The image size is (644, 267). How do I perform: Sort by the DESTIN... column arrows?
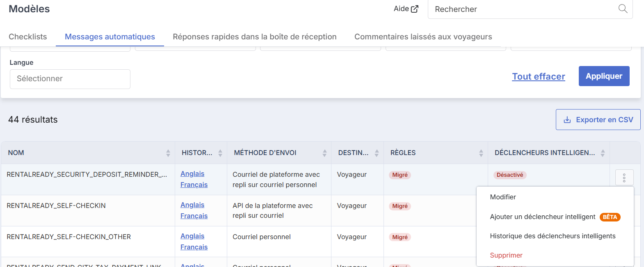[377, 153]
